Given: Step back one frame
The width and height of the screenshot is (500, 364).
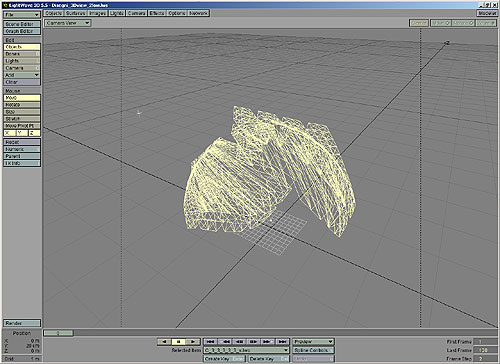Looking at the screenshot, I should [240, 342].
